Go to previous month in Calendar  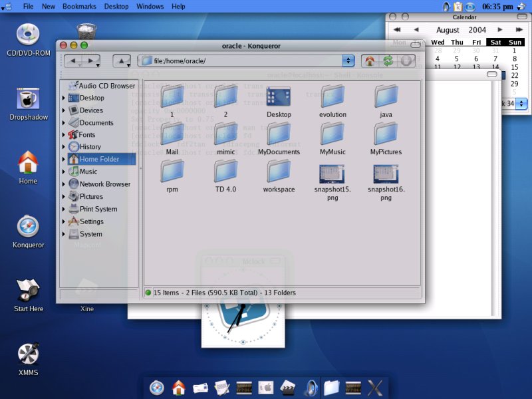coord(416,30)
